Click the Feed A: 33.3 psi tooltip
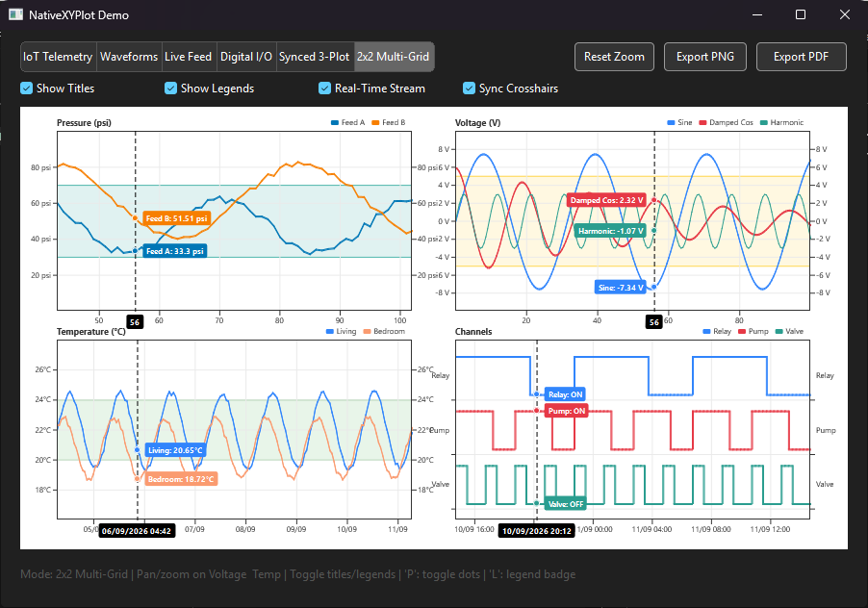Viewport: 868px width, 608px height. click(175, 251)
